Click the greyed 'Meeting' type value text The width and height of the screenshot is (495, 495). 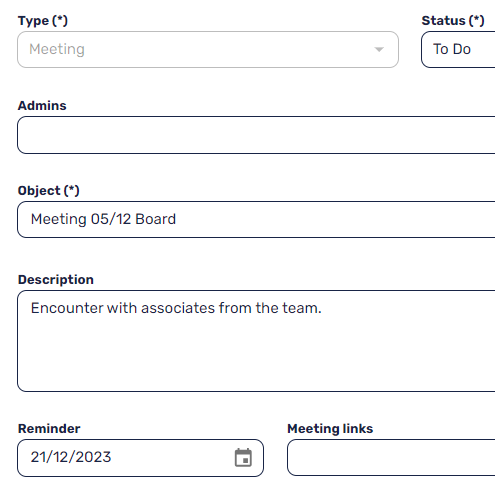tap(57, 49)
